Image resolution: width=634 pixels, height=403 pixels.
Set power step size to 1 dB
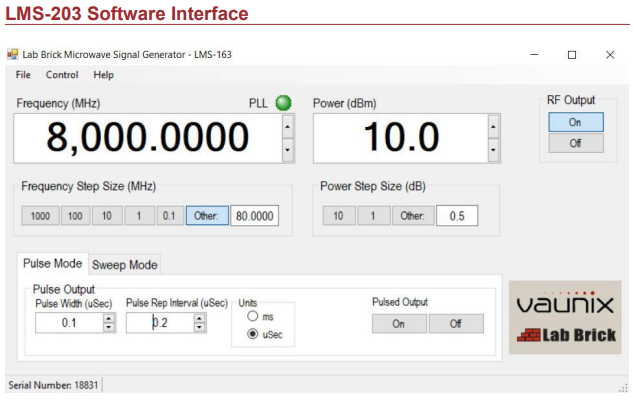373,216
